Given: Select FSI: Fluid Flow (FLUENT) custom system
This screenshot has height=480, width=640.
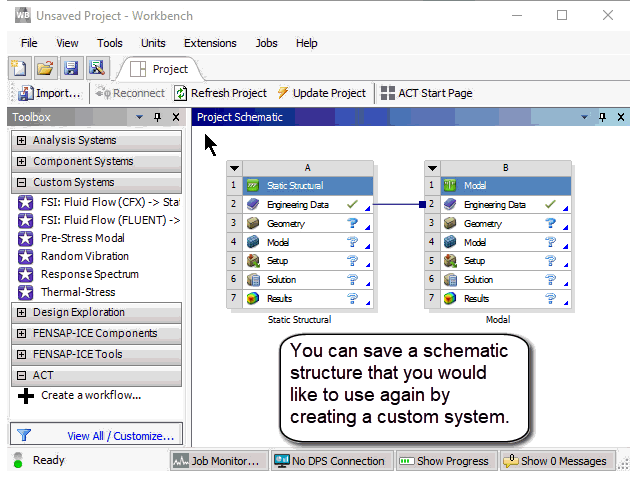Looking at the screenshot, I should (99, 220).
